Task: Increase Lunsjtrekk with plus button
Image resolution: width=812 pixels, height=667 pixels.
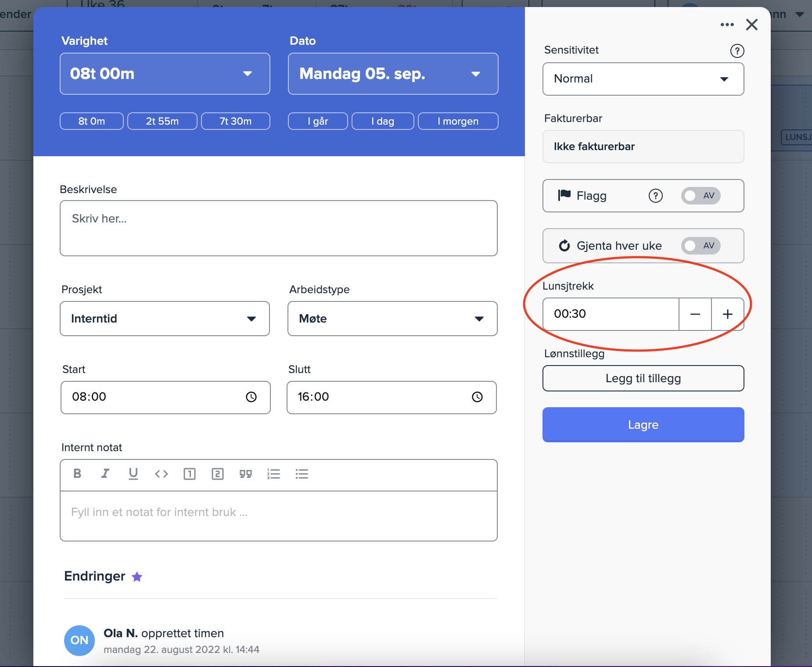Action: 727,314
